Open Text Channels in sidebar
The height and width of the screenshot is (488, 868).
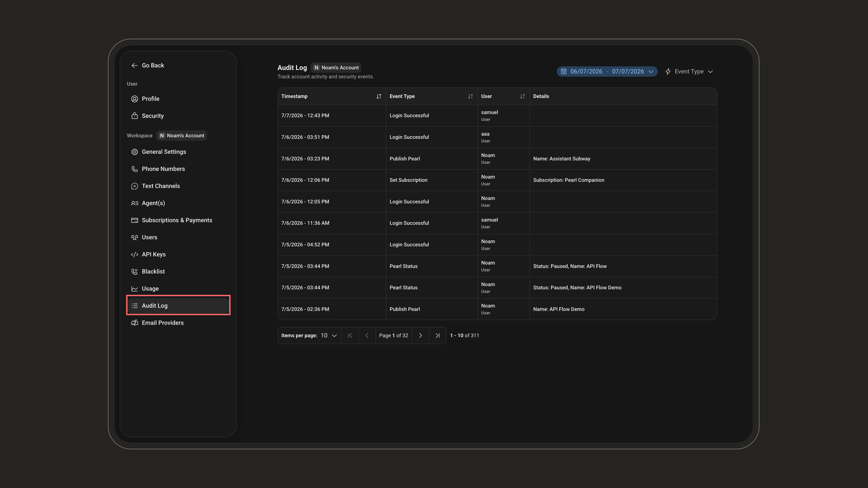[x=178, y=186]
